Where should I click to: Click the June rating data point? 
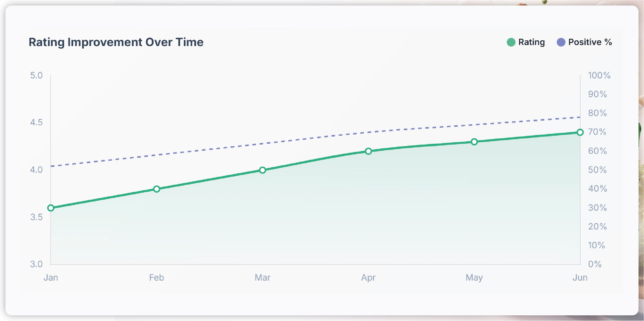tap(580, 132)
